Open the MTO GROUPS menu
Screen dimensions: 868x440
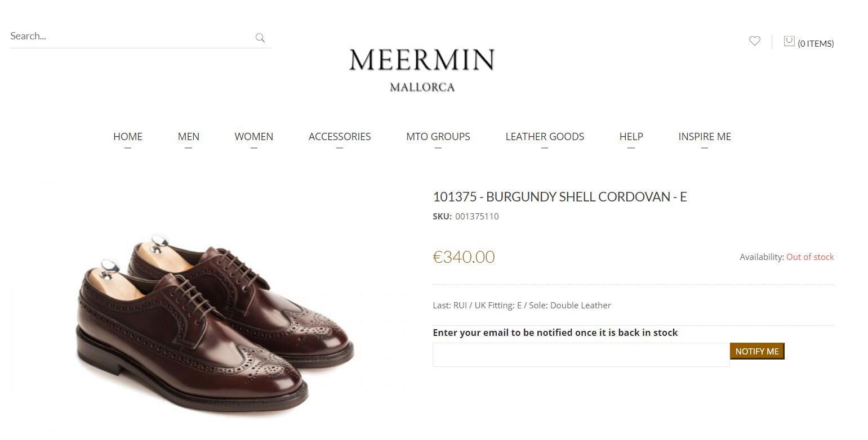point(438,137)
